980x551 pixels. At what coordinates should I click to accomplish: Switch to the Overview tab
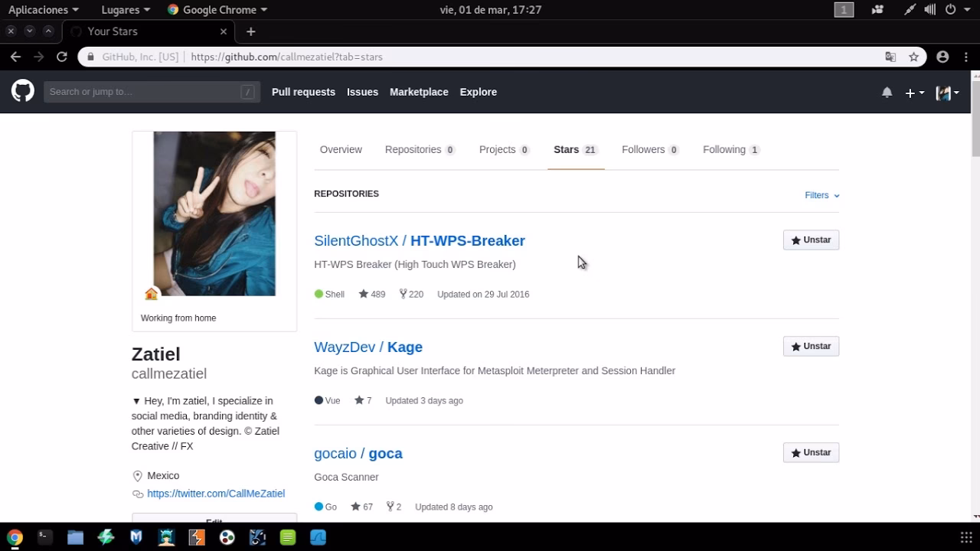341,149
